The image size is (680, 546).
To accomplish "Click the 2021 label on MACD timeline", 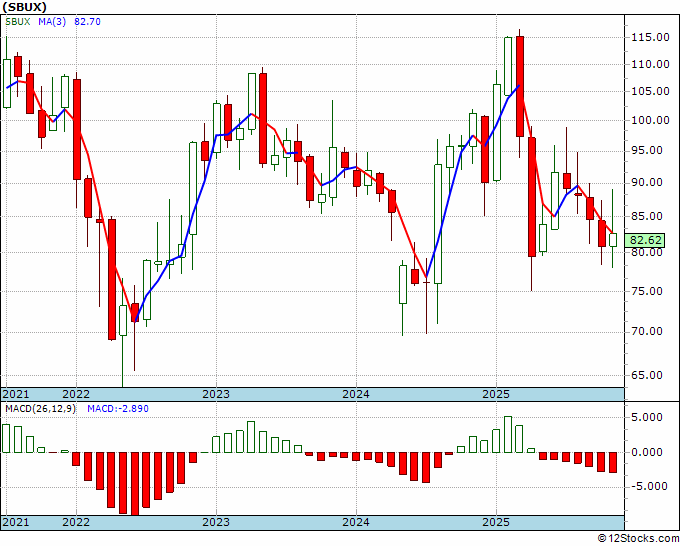I will [16, 522].
